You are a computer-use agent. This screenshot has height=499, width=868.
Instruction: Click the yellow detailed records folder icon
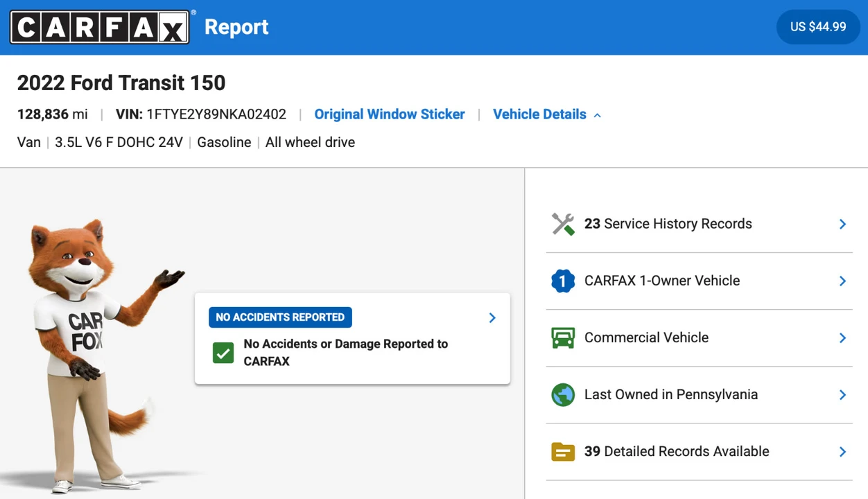coord(563,452)
